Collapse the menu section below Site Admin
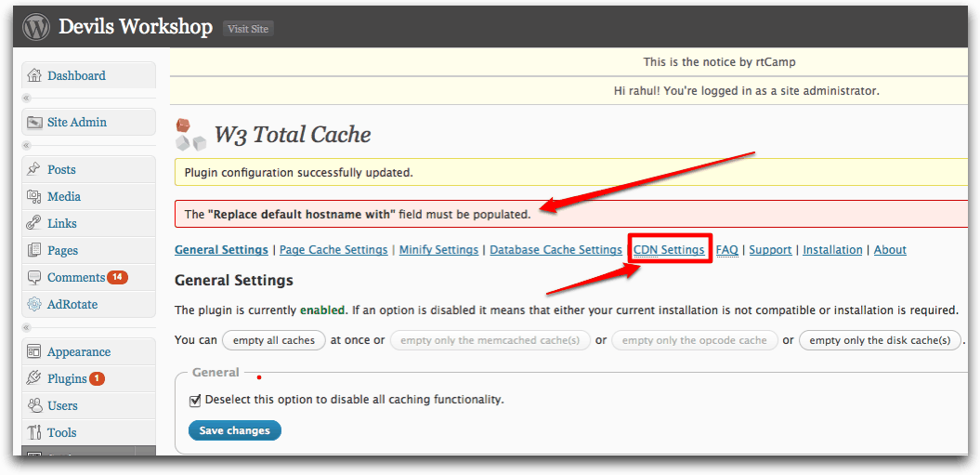Image resolution: width=980 pixels, height=475 pixels. tap(26, 145)
